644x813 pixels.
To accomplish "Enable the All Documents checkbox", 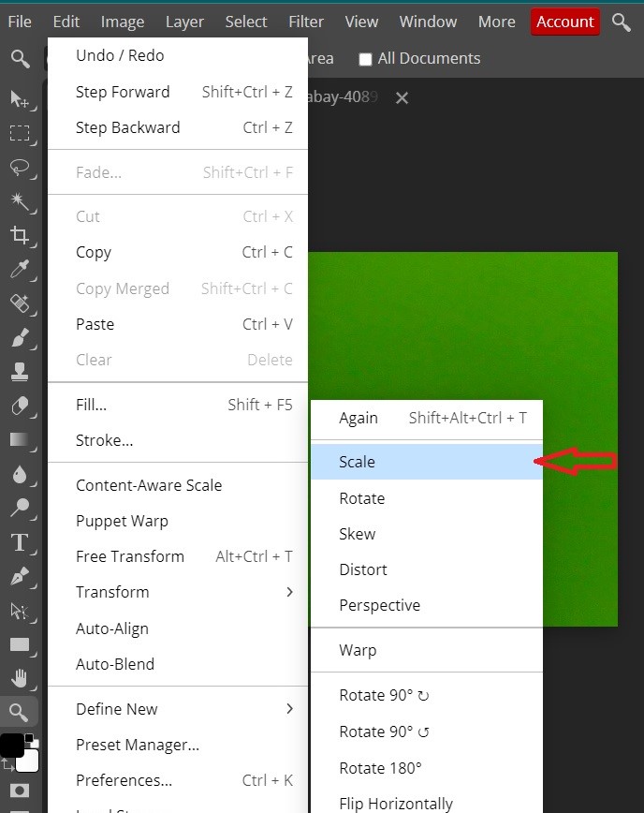I will [x=365, y=58].
